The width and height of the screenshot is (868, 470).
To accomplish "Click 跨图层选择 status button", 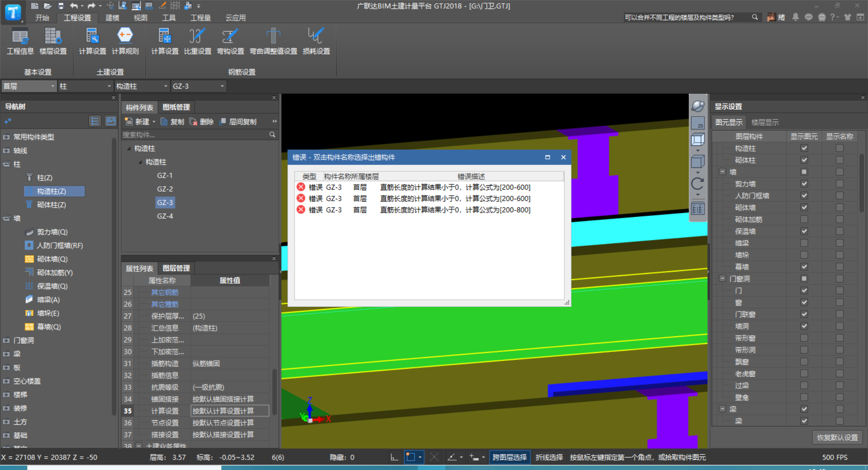I will tap(509, 457).
